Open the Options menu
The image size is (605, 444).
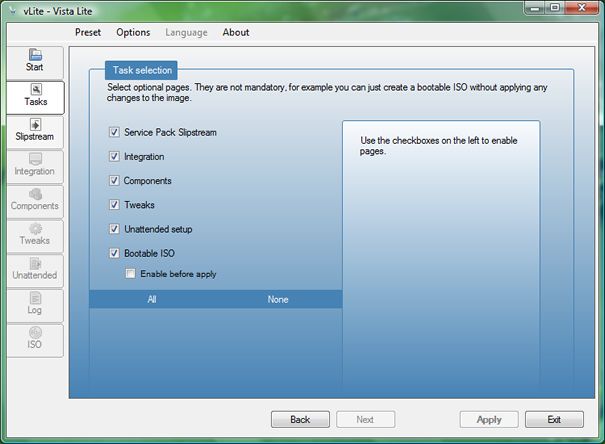click(x=133, y=32)
